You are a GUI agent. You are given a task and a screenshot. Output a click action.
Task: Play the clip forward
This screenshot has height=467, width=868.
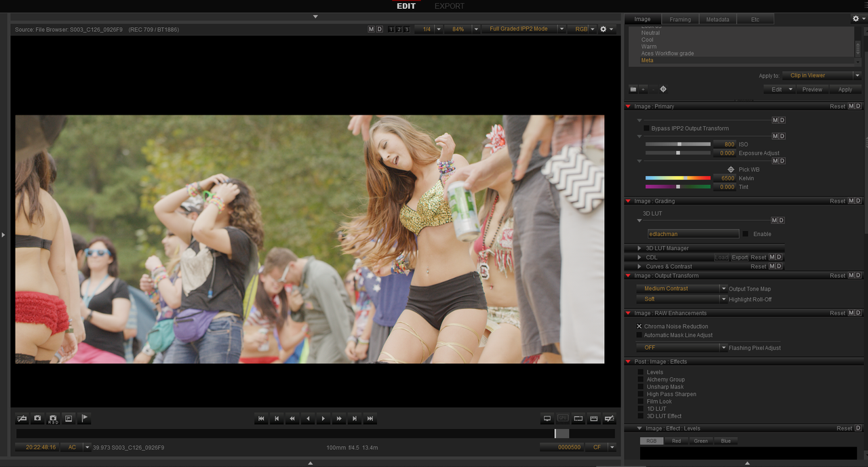pos(323,419)
